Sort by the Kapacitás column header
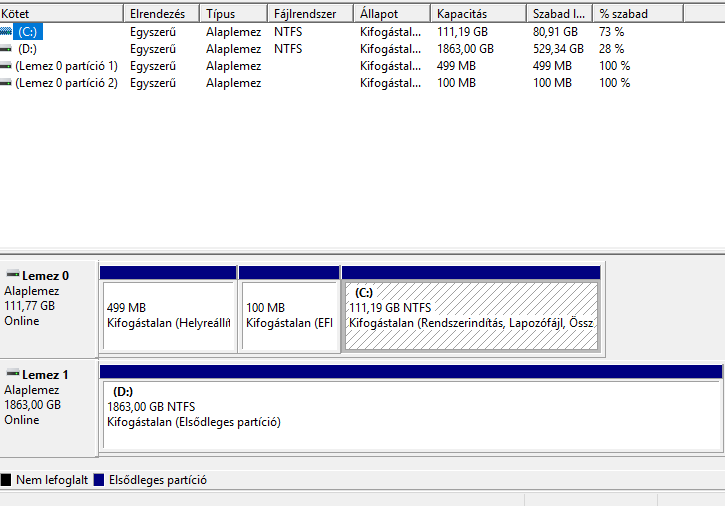 click(x=479, y=14)
